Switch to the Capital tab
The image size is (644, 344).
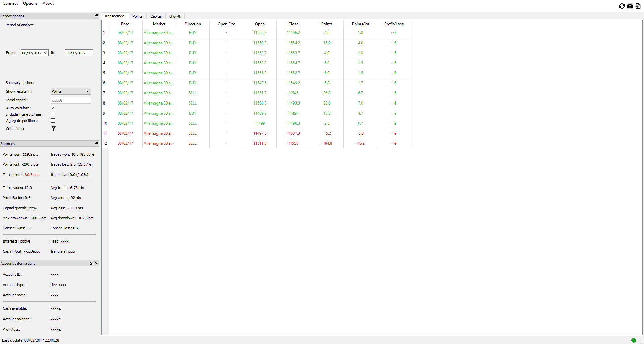tap(156, 16)
